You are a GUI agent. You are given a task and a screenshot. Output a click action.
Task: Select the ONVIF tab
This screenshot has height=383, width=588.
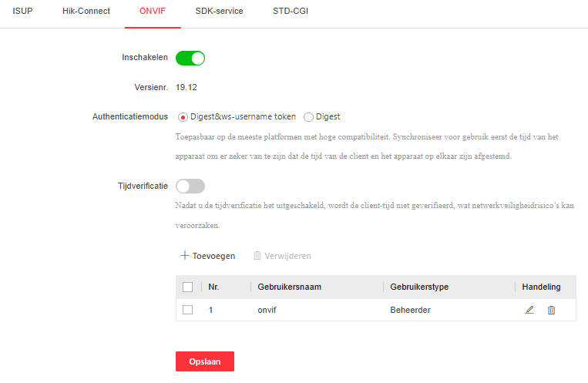tap(153, 12)
